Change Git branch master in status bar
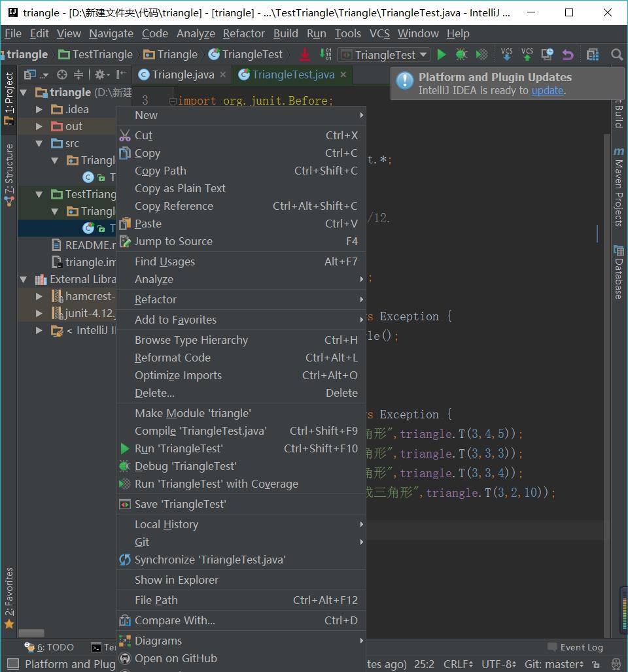628x672 pixels. pyautogui.click(x=554, y=664)
